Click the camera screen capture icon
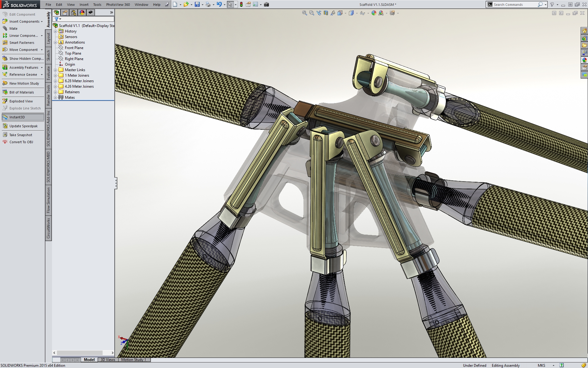This screenshot has width=588, height=368. [266, 5]
